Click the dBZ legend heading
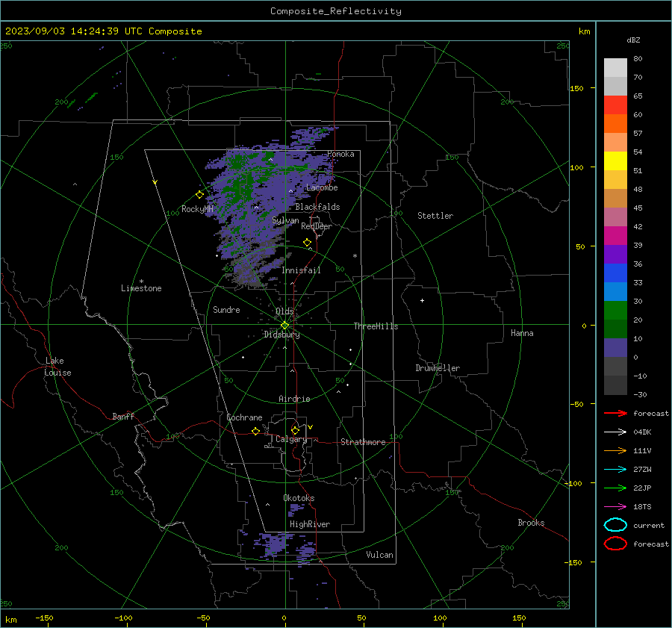The height and width of the screenshot is (628, 672). coord(633,40)
